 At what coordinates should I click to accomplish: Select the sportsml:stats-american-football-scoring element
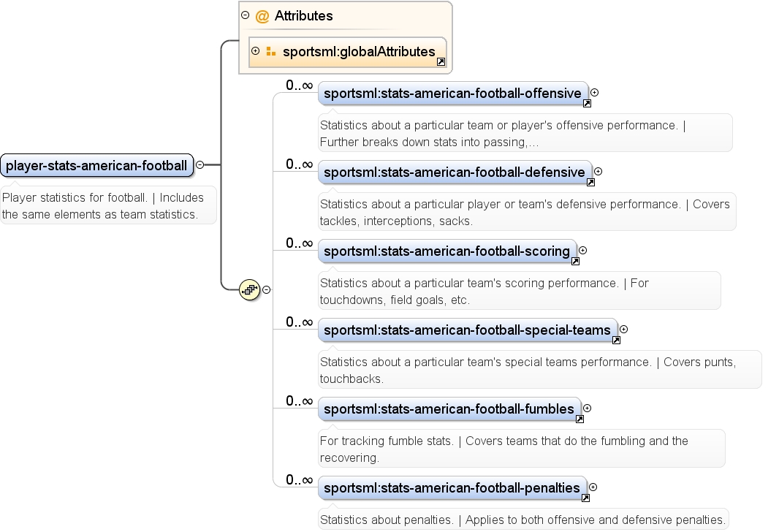(x=447, y=251)
